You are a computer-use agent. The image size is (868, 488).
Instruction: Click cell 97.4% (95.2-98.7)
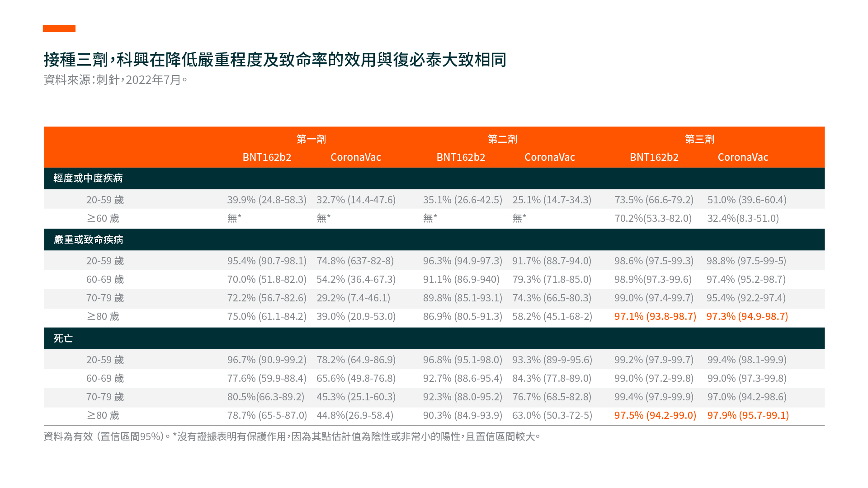[x=746, y=279]
